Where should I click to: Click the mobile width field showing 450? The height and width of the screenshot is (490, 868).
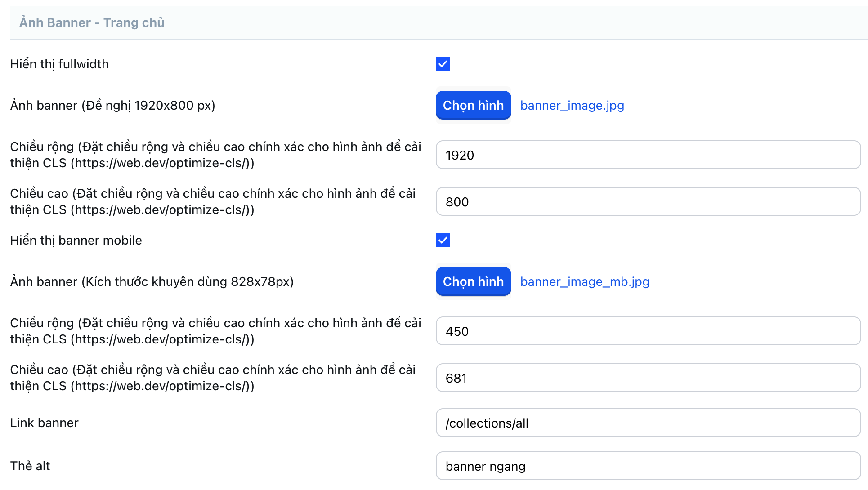[648, 331]
